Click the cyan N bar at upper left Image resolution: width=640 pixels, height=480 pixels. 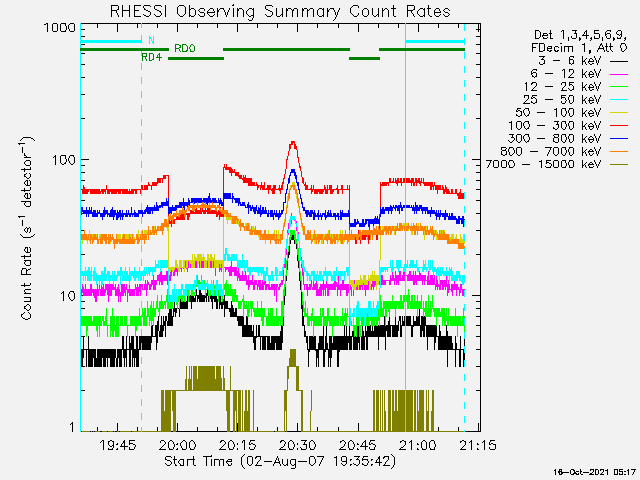[x=111, y=41]
